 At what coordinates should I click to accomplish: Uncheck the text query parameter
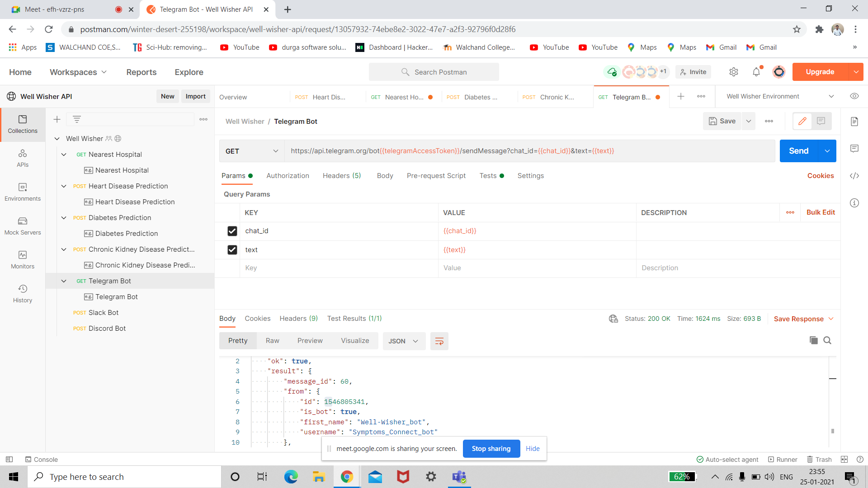tap(232, 250)
